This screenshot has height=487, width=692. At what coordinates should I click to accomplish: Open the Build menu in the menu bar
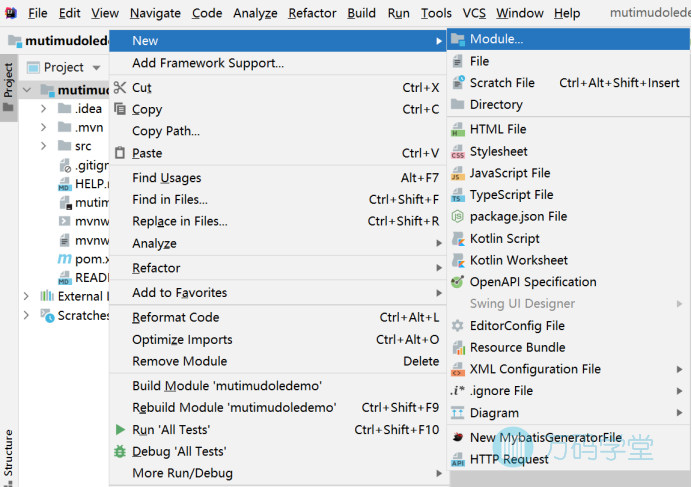[361, 13]
